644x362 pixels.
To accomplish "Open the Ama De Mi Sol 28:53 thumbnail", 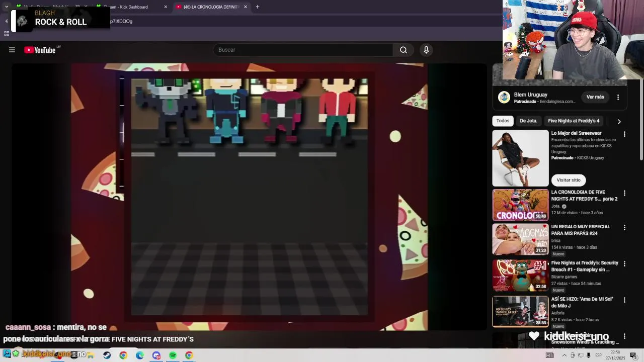I will (520, 312).
